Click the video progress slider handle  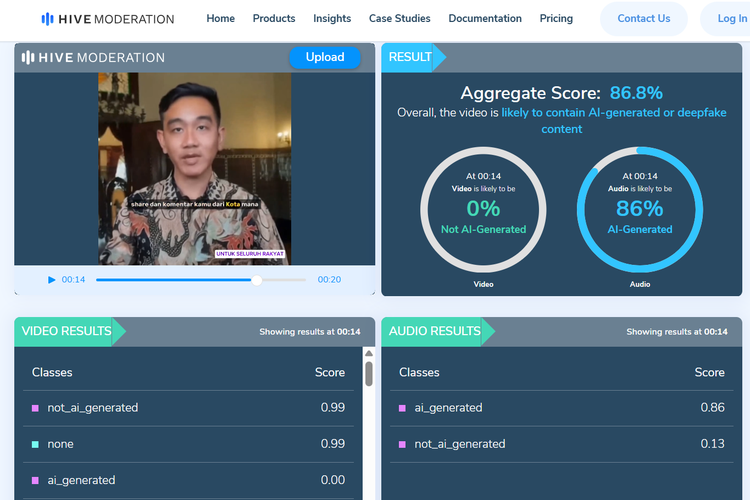point(257,280)
